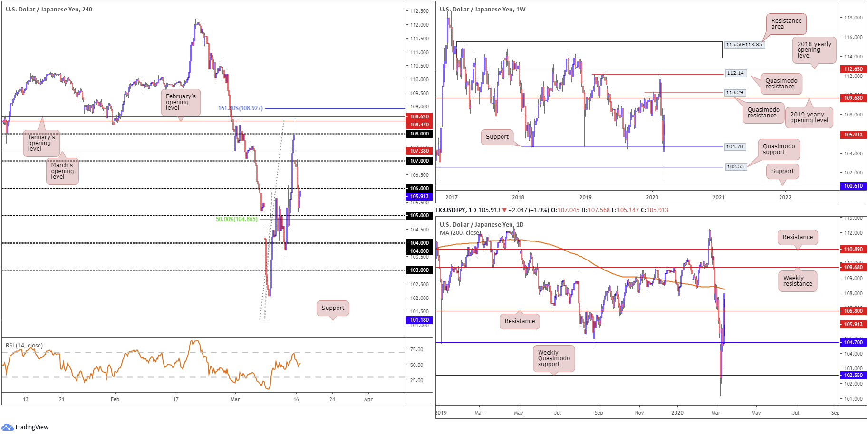Viewport: 868px width, 434px height.
Task: Select the 100.610 blue price tag
Action: 853,186
